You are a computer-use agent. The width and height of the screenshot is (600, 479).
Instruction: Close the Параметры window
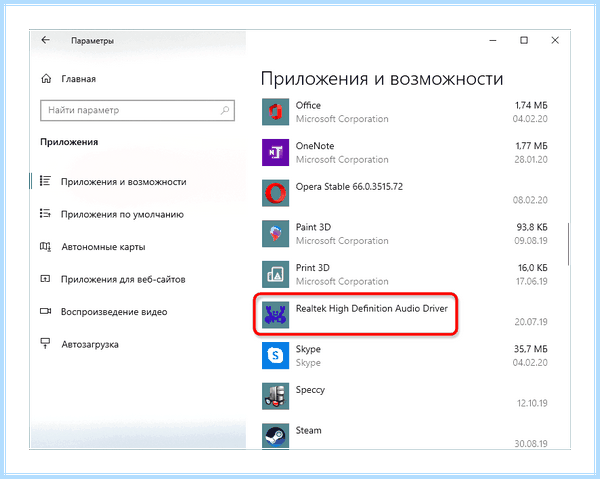pyautogui.click(x=555, y=40)
